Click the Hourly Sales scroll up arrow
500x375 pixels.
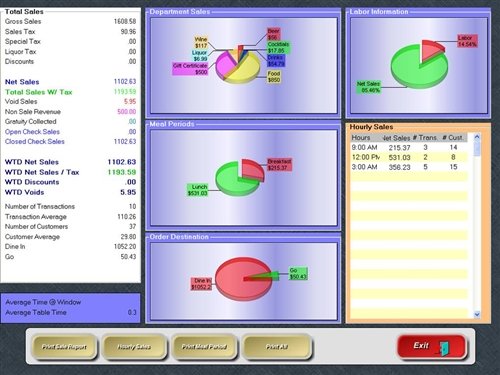coord(477,137)
